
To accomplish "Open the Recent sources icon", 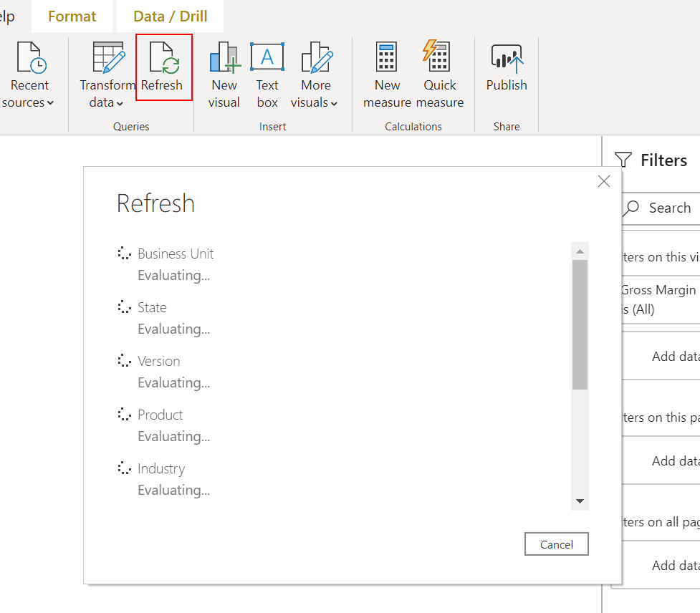I will point(30,59).
